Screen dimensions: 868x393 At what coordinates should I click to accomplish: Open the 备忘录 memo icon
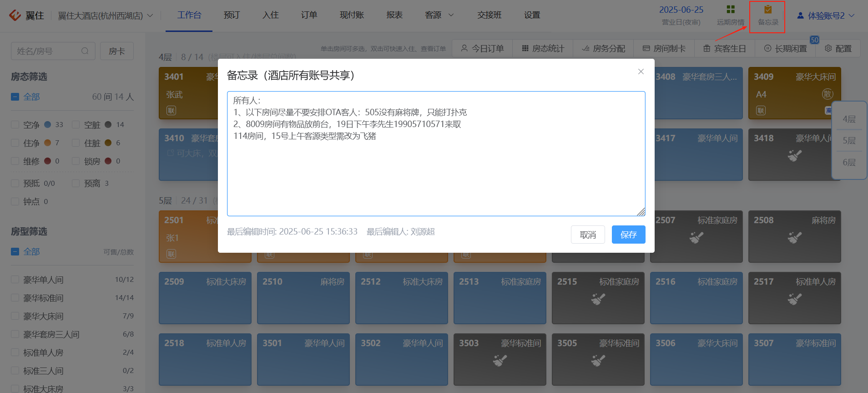point(768,10)
